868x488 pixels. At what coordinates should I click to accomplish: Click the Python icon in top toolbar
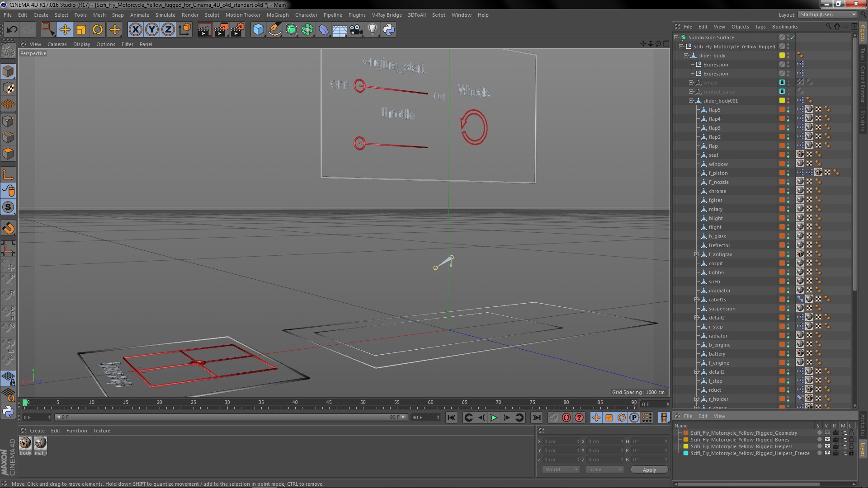389,30
